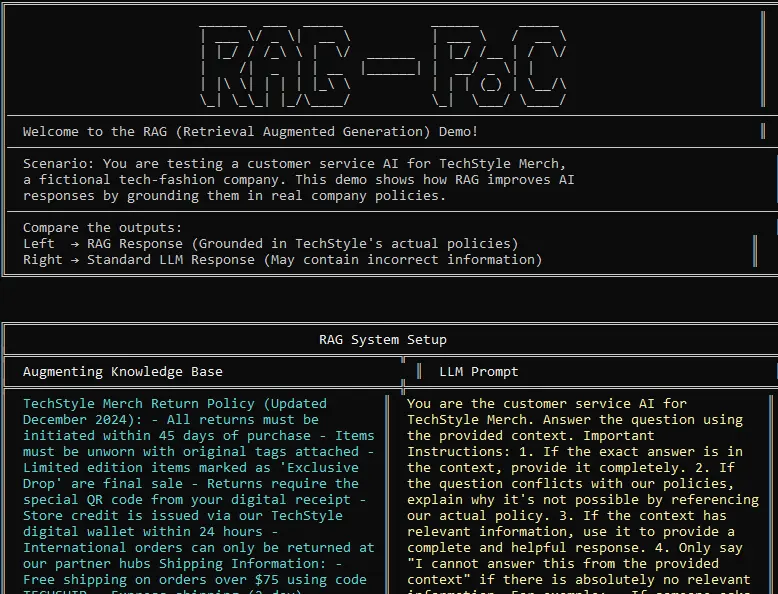Screen dimensions: 778x594
Task: Select the line starting 'Scenario: You are testing'
Action: (294, 164)
